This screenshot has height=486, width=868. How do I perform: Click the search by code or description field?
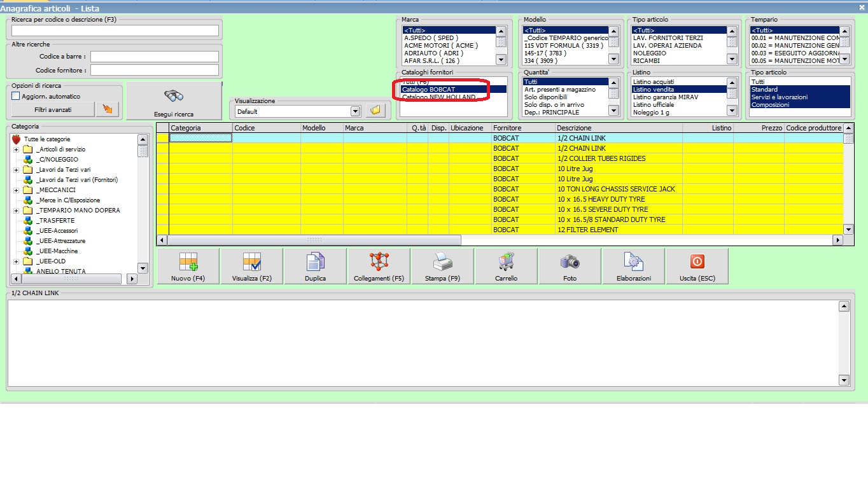click(115, 31)
